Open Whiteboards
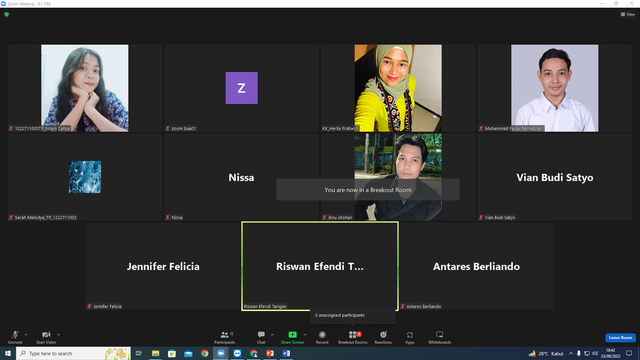The width and height of the screenshot is (640, 360). [440, 337]
